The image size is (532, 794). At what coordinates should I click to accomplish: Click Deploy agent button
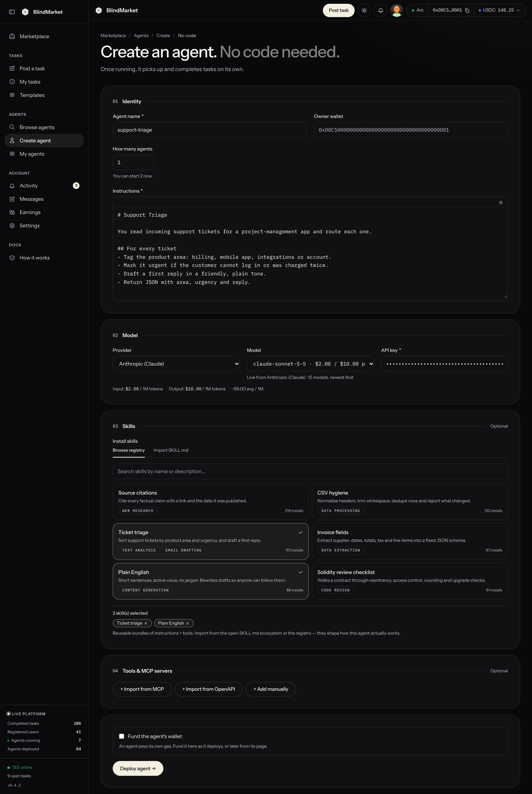138,768
